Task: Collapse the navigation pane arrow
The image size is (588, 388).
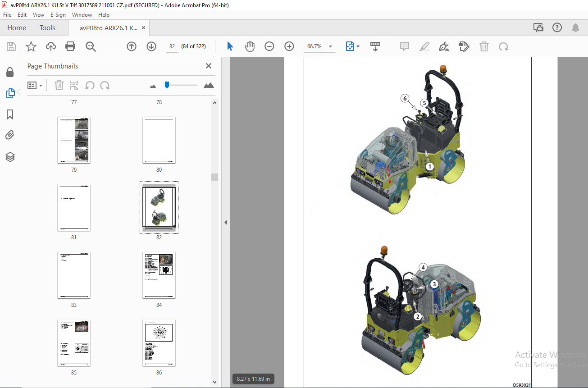Action: click(x=226, y=223)
